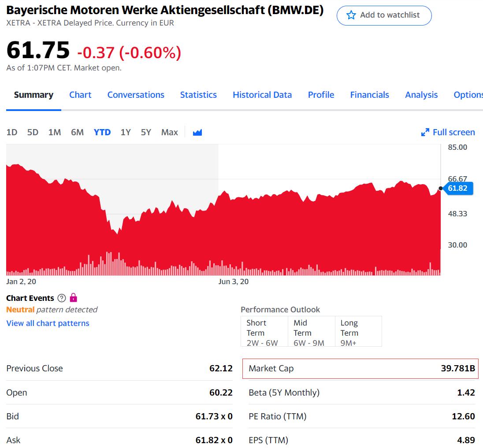483x448 pixels.
Task: Switch to the Profile tab
Action: [x=321, y=95]
